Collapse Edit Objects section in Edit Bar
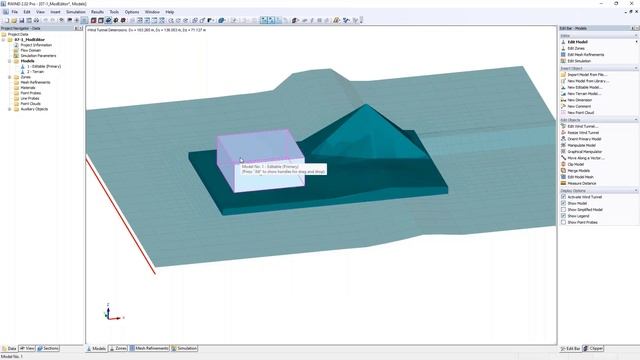The image size is (640, 360). coord(636,120)
